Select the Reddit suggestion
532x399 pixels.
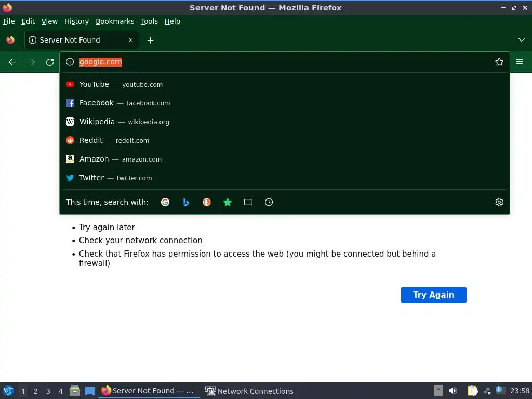click(x=284, y=140)
